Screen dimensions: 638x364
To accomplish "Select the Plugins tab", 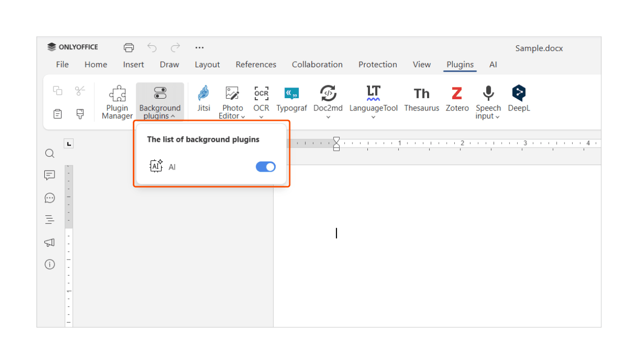I will pos(460,64).
